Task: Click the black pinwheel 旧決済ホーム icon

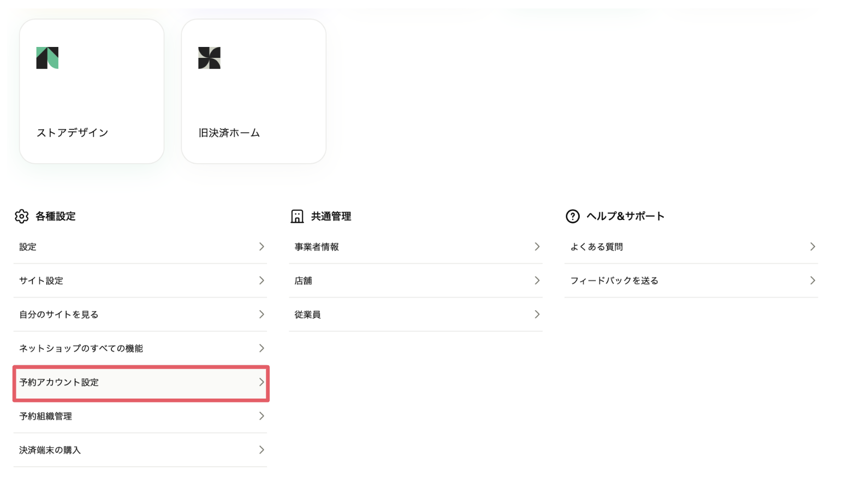Action: 209,58
